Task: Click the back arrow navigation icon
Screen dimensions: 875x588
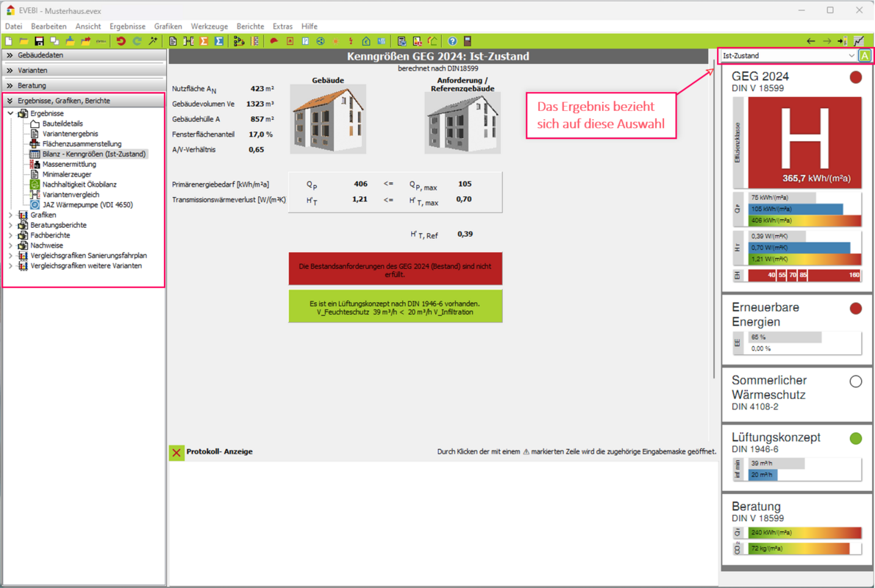Action: (x=810, y=41)
